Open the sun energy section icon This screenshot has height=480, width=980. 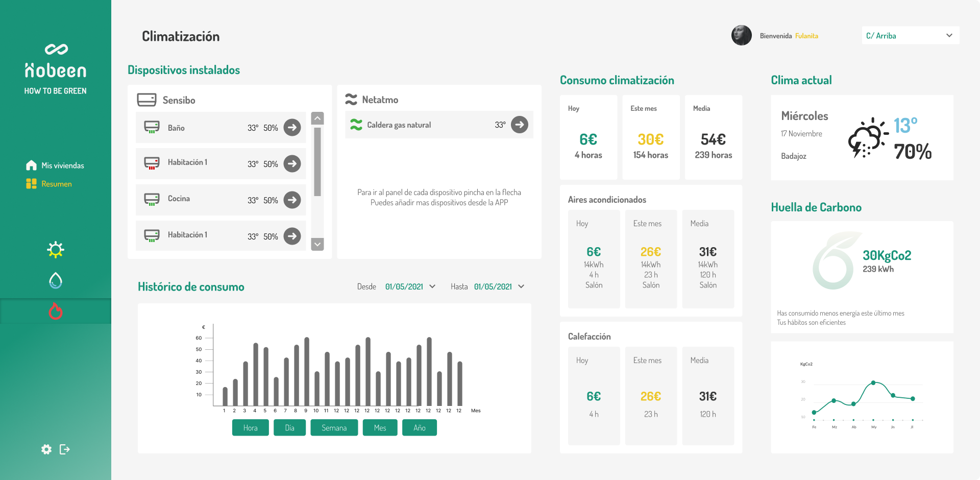click(x=55, y=250)
